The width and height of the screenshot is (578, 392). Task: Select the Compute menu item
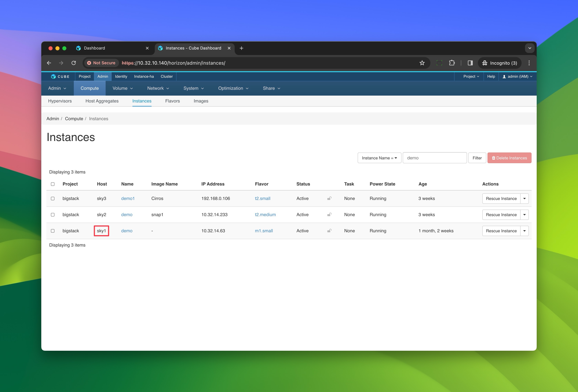[x=89, y=88]
